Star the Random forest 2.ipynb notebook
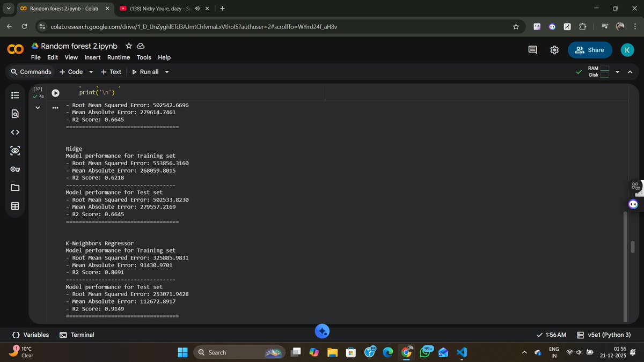Viewport: 644px width, 362px height. [129, 46]
